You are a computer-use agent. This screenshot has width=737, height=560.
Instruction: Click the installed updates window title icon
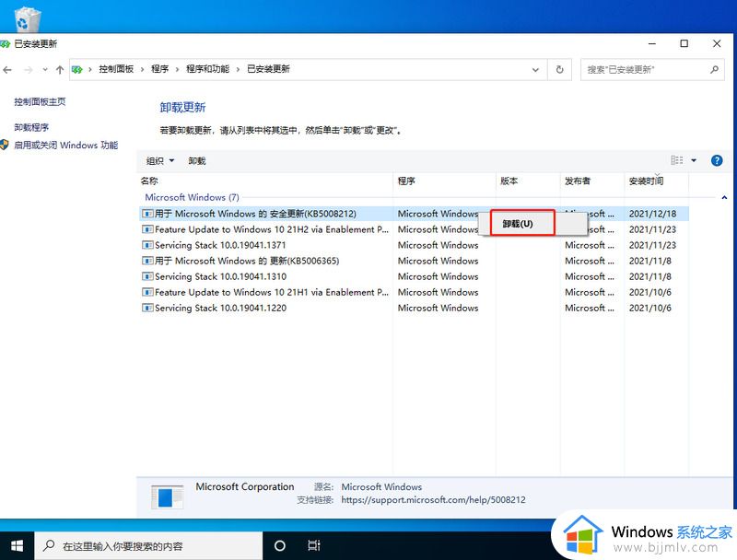pyautogui.click(x=6, y=43)
